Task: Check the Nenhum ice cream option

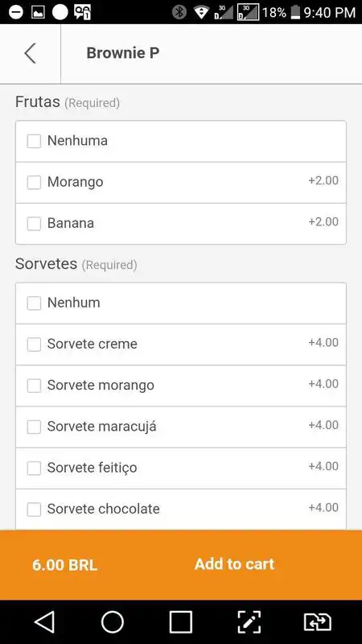Action: [34, 303]
